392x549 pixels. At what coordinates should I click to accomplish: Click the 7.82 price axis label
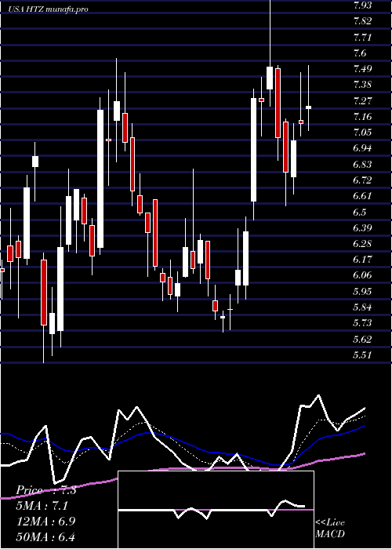(x=363, y=21)
